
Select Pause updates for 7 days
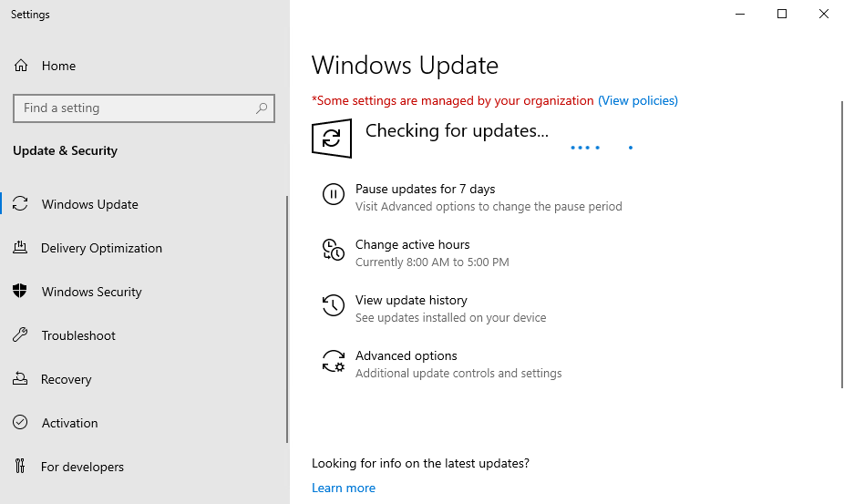coord(425,189)
